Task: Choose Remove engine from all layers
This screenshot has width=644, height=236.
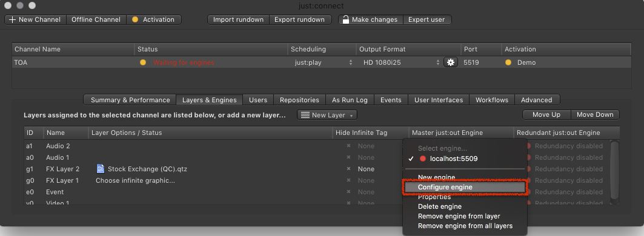Action: click(465, 226)
